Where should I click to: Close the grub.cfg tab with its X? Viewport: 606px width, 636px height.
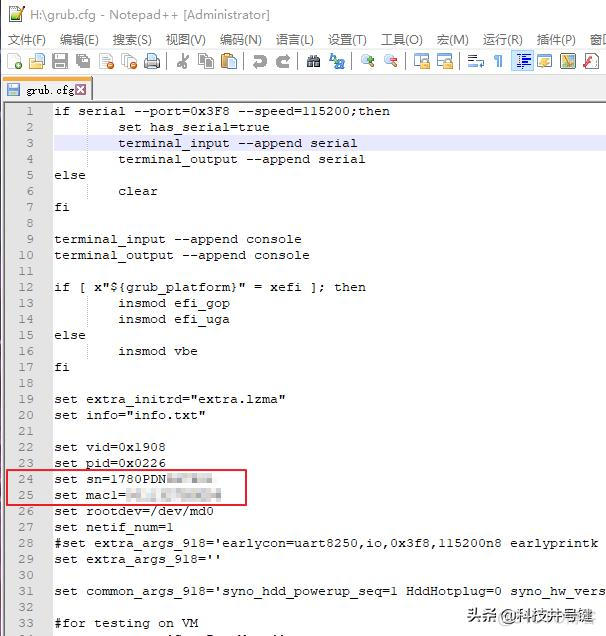(x=81, y=90)
